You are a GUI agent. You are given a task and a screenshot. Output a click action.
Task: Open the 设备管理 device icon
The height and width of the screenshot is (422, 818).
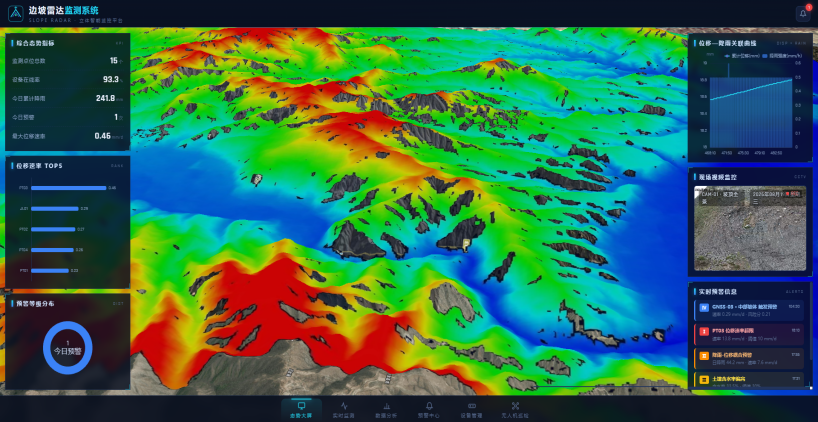[472, 405]
